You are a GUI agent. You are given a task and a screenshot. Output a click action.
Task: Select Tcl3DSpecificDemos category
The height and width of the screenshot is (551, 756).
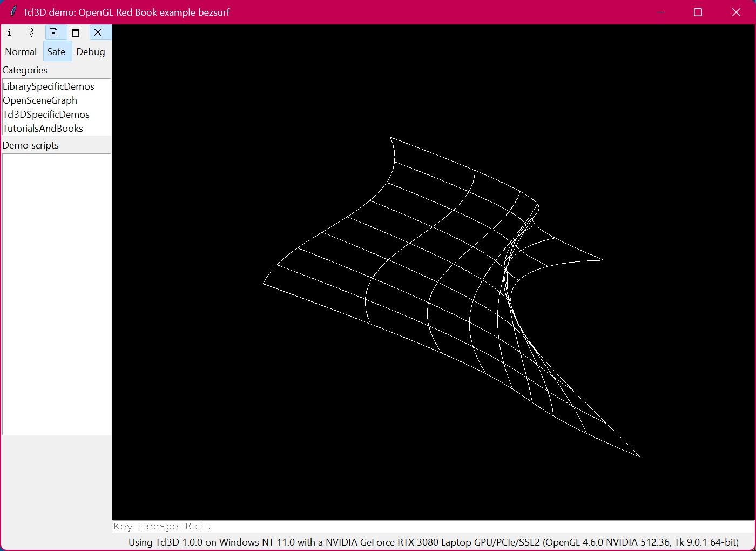(x=56, y=115)
